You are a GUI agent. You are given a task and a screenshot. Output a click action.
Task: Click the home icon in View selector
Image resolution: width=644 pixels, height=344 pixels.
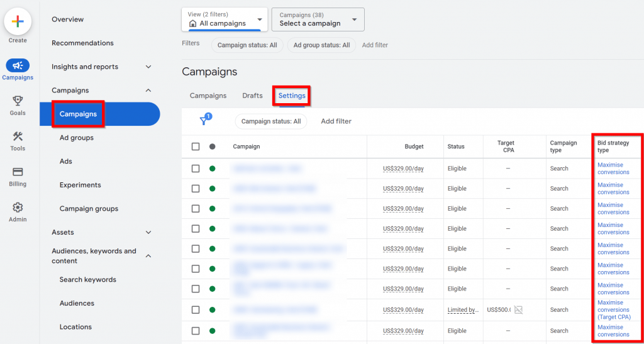tap(192, 23)
